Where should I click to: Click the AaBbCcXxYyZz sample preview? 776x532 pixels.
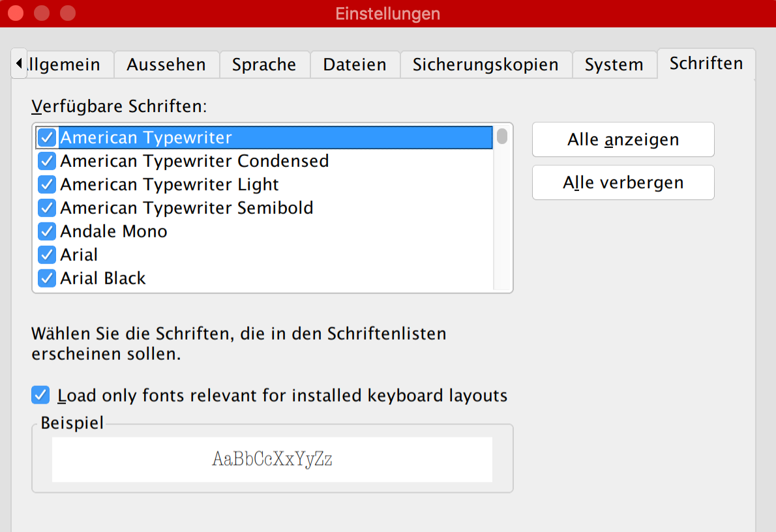click(272, 459)
